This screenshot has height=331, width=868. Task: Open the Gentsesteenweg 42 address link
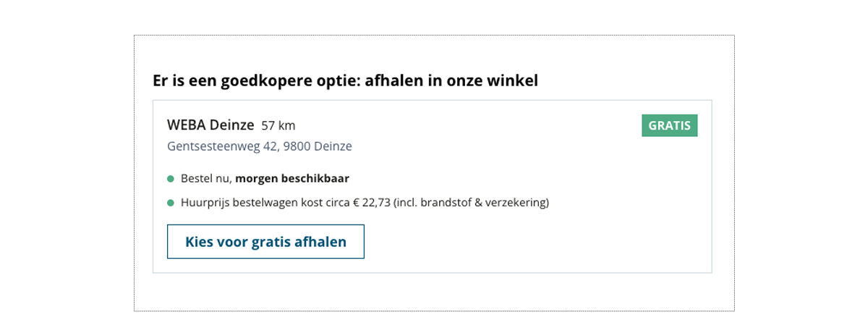pos(260,146)
